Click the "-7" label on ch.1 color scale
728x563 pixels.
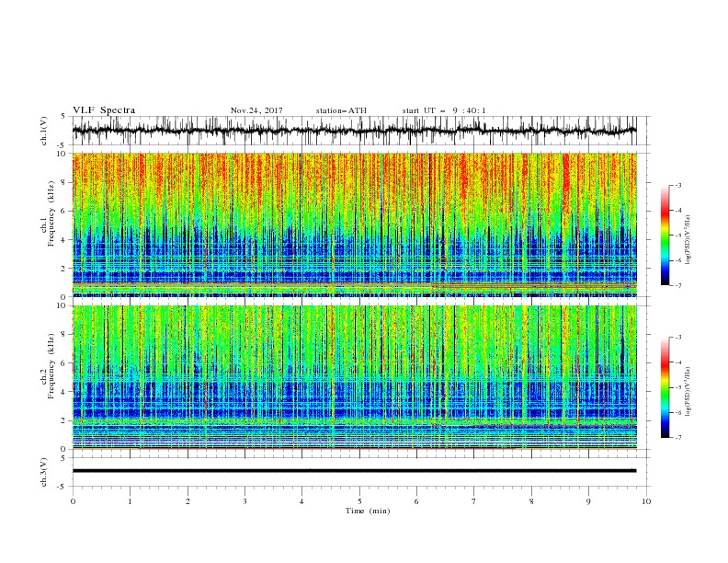click(678, 285)
